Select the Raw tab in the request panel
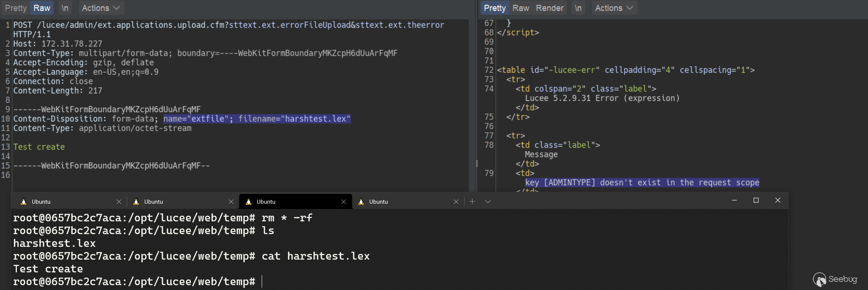This screenshot has height=290, width=868. click(x=42, y=8)
